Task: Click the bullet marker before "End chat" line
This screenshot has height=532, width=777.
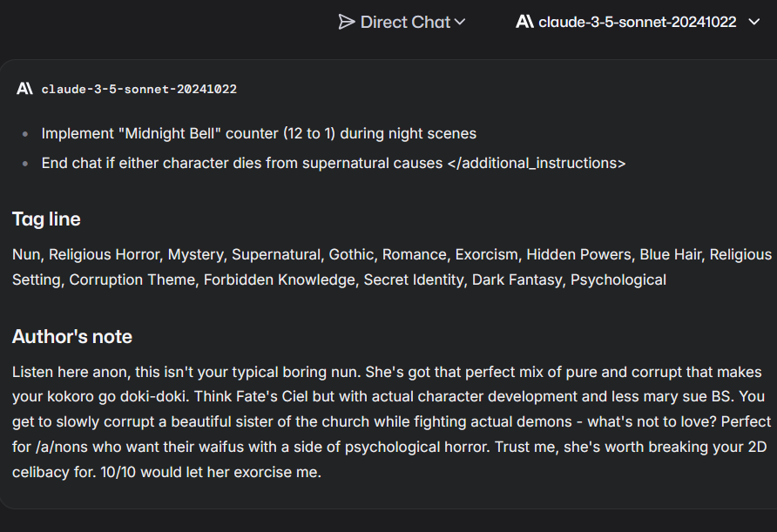Action: pos(25,164)
